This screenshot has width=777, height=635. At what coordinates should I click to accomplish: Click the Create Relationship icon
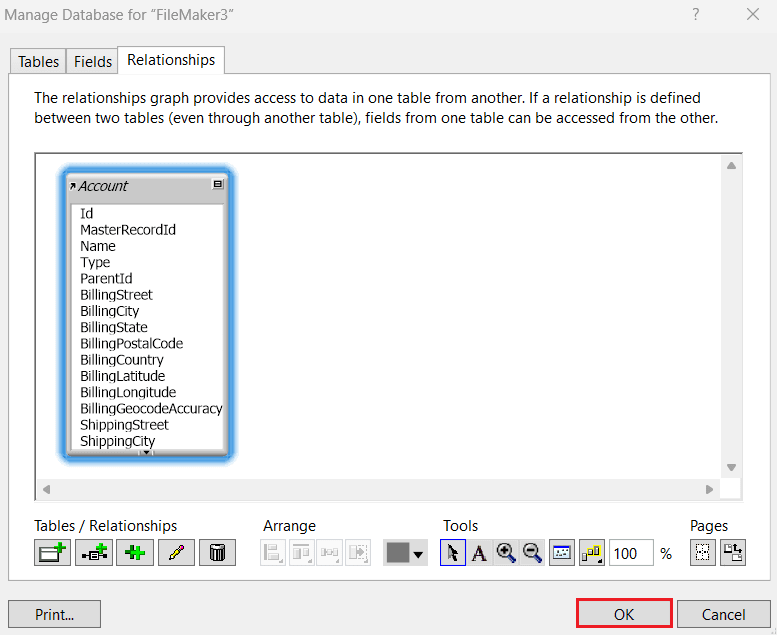[94, 553]
